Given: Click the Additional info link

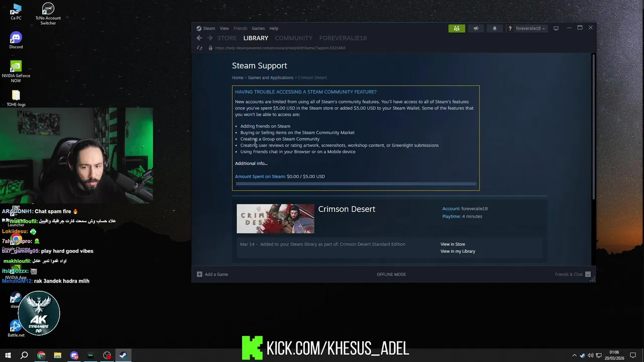Looking at the screenshot, I should click(x=251, y=163).
